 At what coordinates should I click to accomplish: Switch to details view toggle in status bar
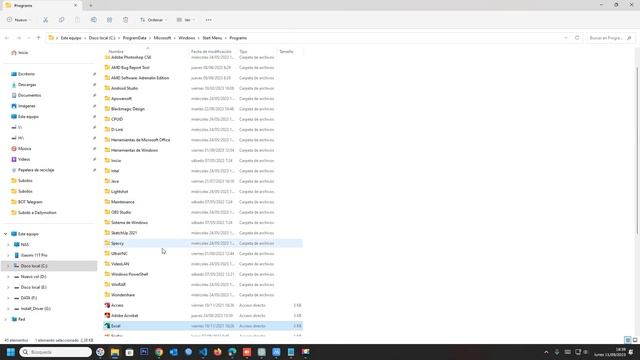click(628, 340)
